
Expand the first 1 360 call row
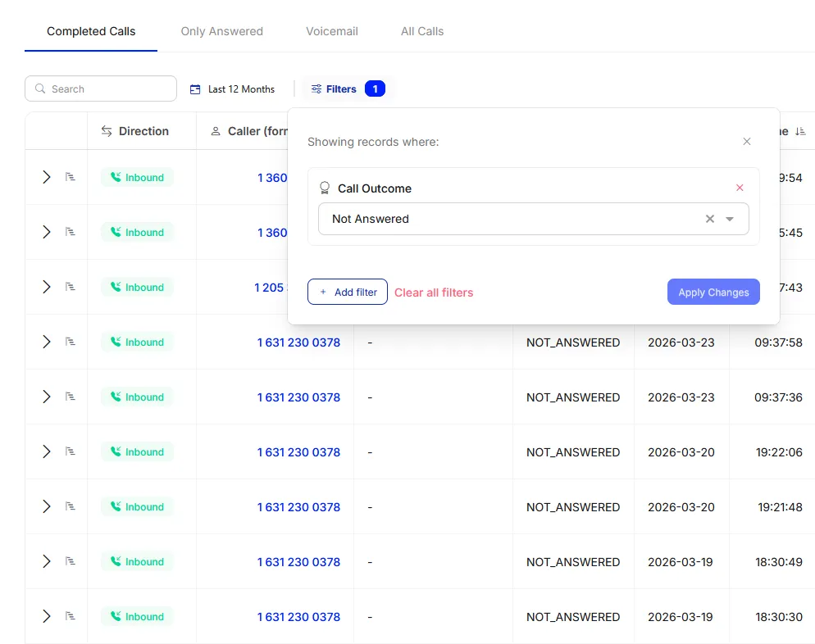click(x=46, y=177)
